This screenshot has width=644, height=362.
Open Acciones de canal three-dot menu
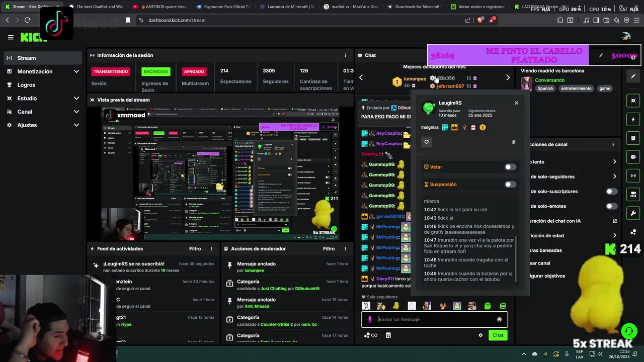tap(613, 144)
